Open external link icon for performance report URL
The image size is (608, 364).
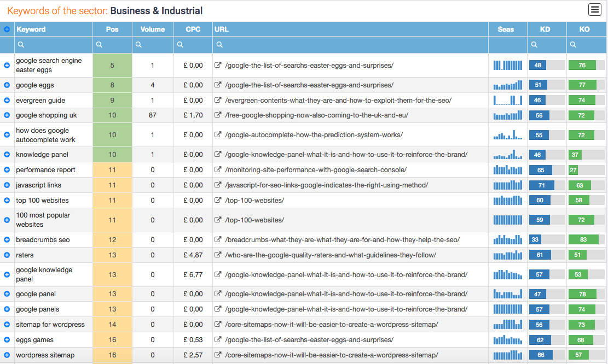(x=218, y=169)
